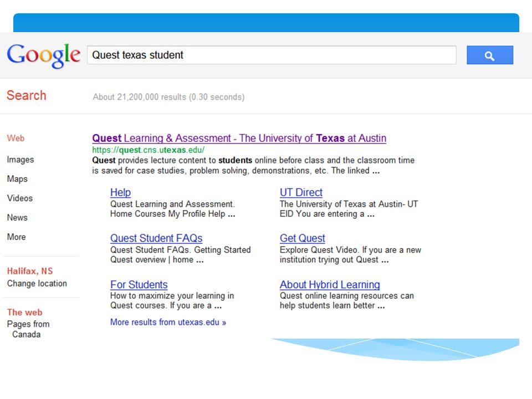Expand the More search categories
The width and height of the screenshot is (532, 399).
pos(16,237)
